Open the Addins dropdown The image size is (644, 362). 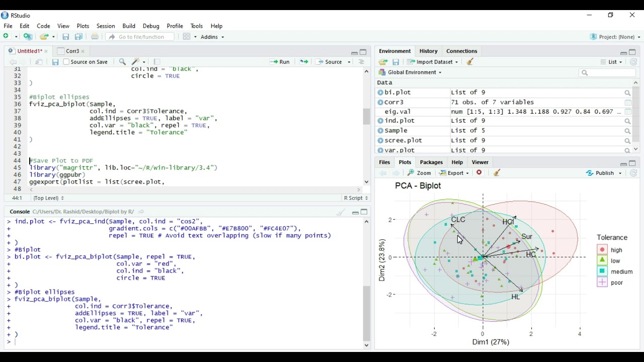[212, 37]
